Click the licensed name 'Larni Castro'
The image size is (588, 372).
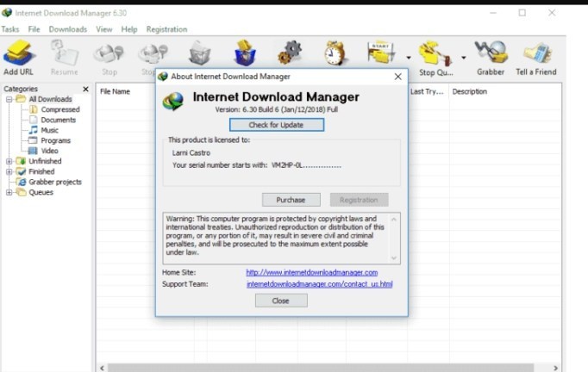point(191,152)
